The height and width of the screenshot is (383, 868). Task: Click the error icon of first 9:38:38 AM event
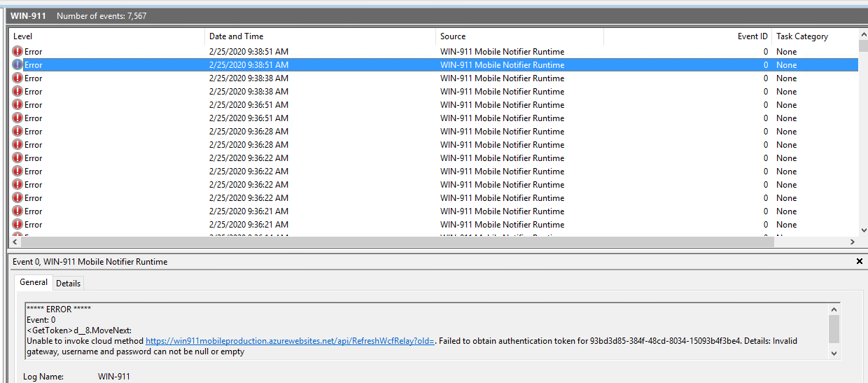pos(17,78)
